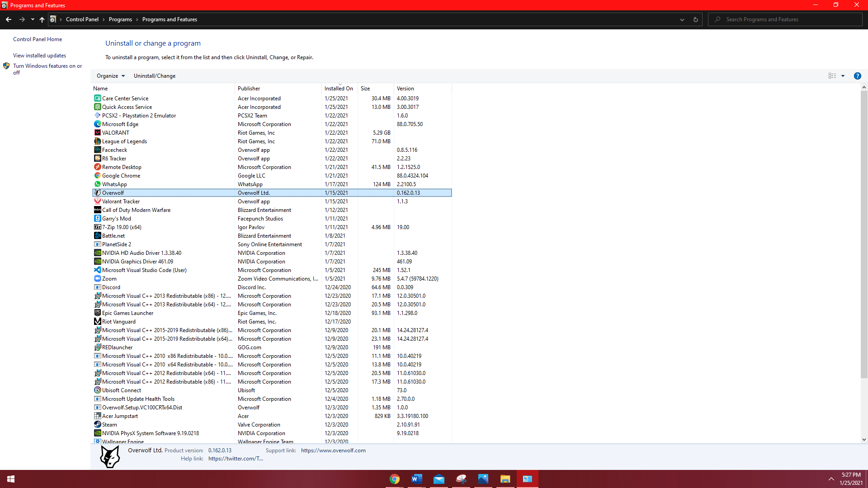Select the Steam program icon
The image size is (868, 488).
click(97, 424)
